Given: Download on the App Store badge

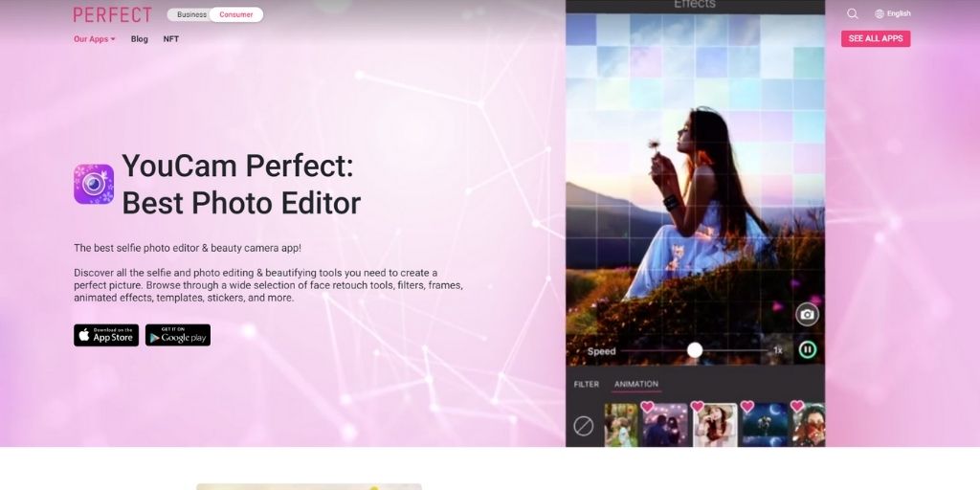Looking at the screenshot, I should coord(106,335).
